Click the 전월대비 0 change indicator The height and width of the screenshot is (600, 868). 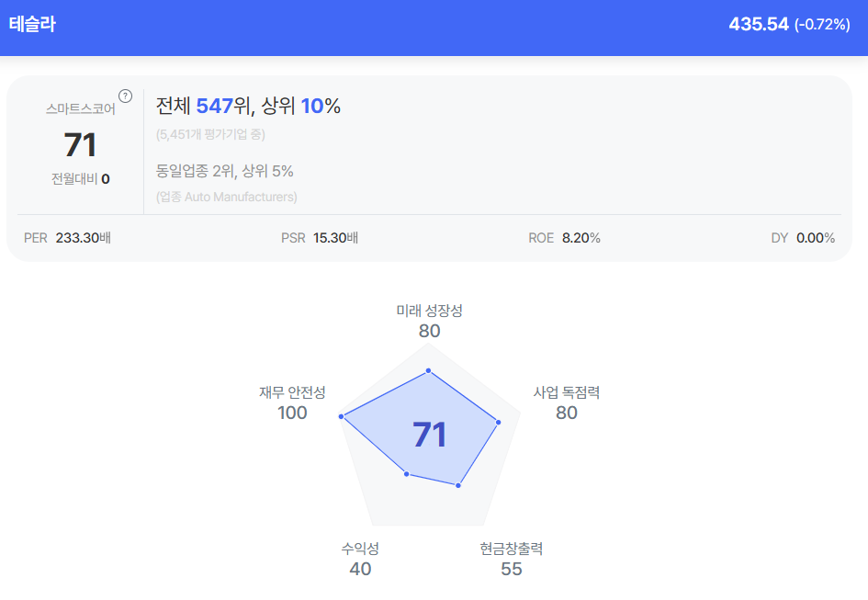click(x=80, y=179)
